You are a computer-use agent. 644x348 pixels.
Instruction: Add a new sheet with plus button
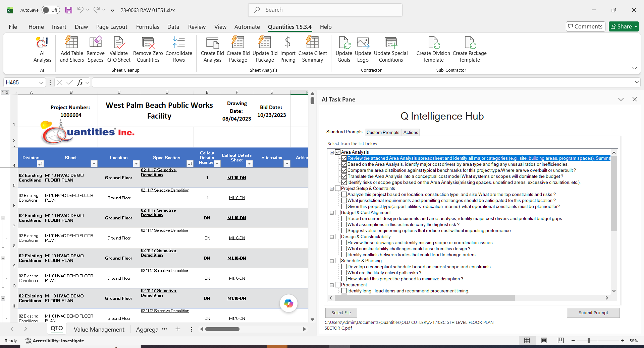point(178,329)
